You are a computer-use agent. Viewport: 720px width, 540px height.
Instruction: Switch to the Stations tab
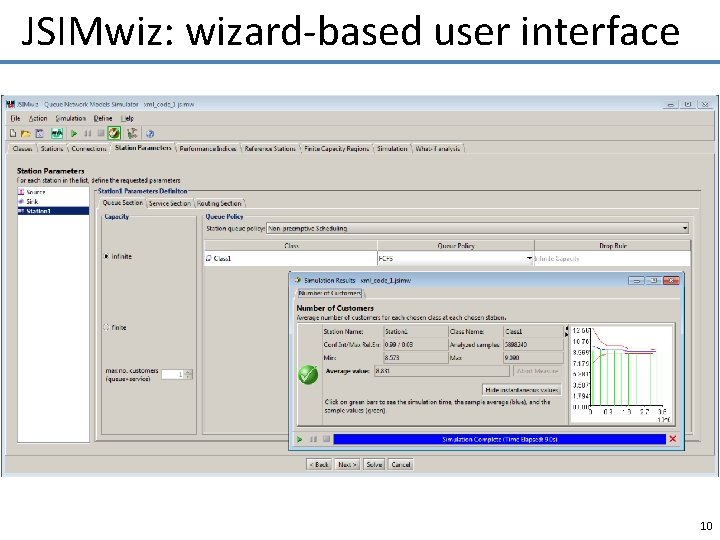coord(52,148)
